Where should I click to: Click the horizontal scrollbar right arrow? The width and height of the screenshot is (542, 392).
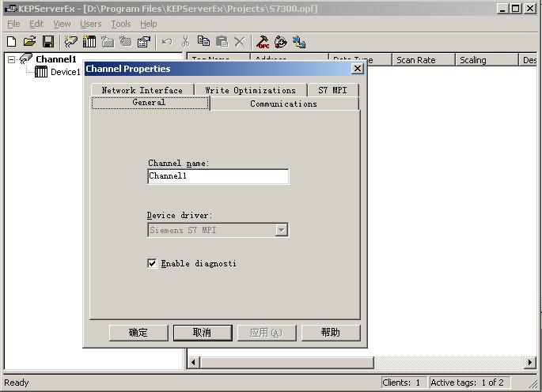529,363
